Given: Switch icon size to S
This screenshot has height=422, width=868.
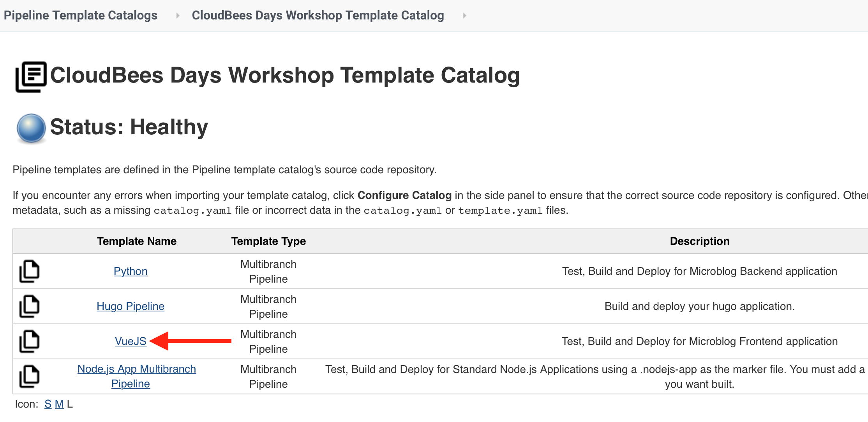Looking at the screenshot, I should click(x=48, y=404).
